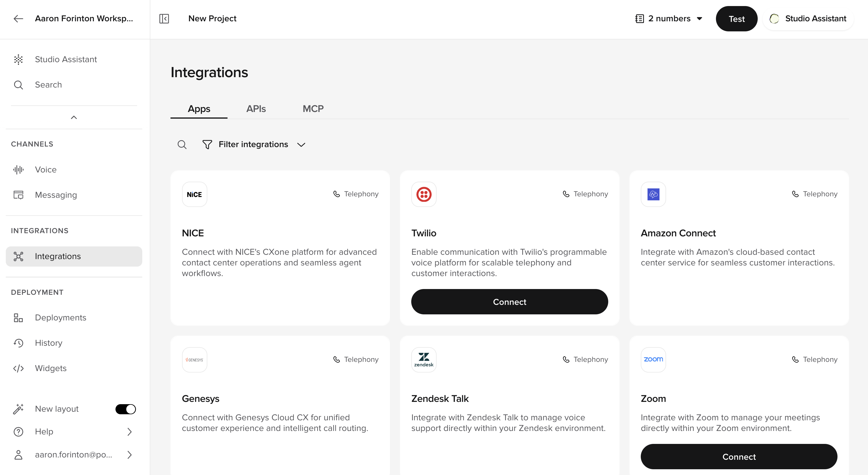868x475 pixels.
Task: Click the user profile icon
Action: click(x=18, y=455)
